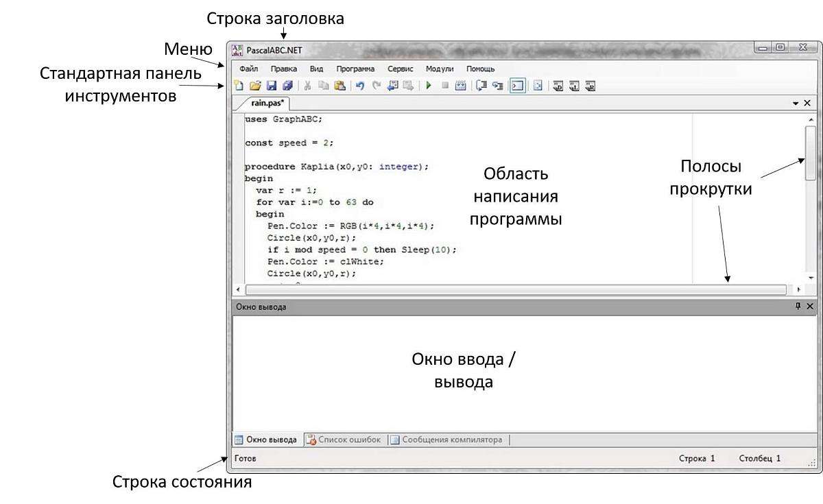The height and width of the screenshot is (504, 823).
Task: Undo the last edit with the blue arrow
Action: [360, 86]
